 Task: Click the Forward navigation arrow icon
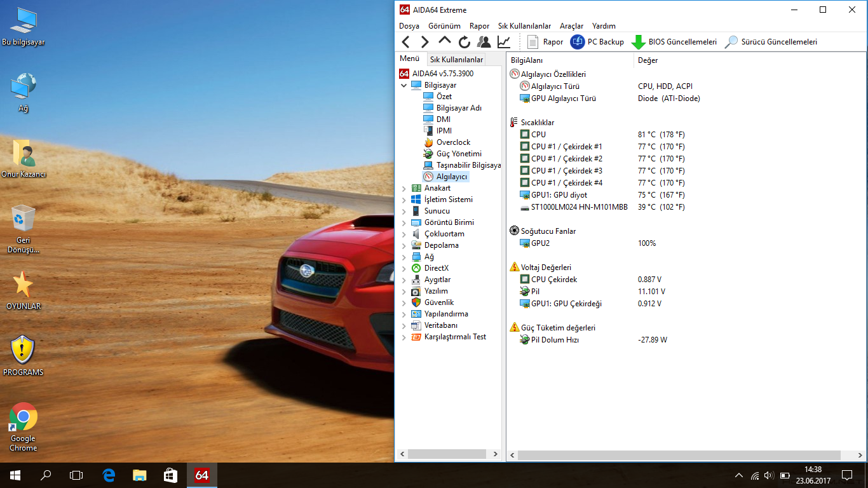425,42
